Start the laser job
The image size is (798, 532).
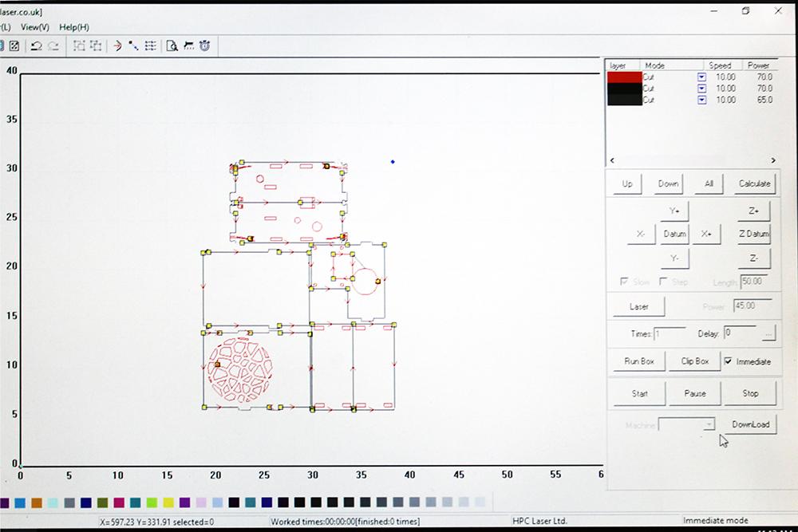pos(639,394)
